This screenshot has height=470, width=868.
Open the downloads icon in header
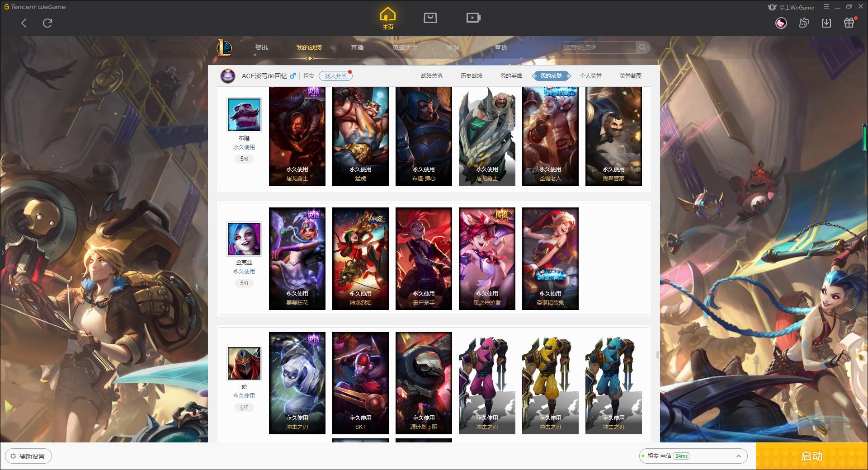pos(826,23)
